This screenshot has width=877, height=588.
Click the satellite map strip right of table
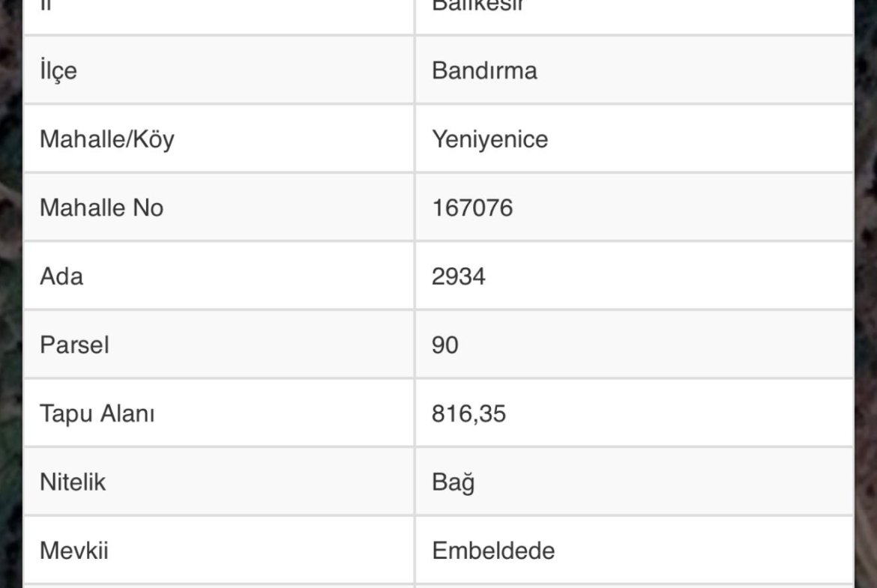[x=866, y=300]
